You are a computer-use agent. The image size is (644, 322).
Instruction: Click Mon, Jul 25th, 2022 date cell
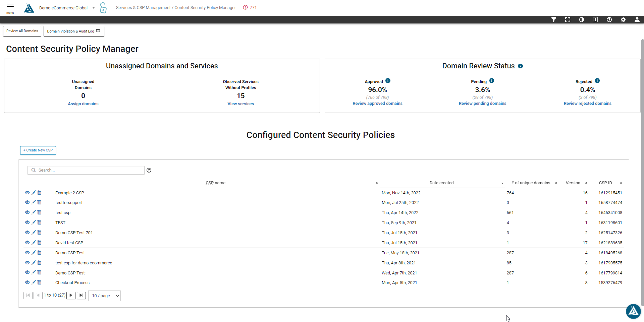pyautogui.click(x=400, y=203)
